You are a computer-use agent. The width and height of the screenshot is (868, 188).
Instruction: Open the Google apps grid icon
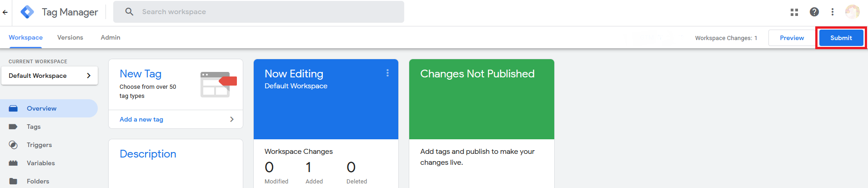[x=794, y=12]
